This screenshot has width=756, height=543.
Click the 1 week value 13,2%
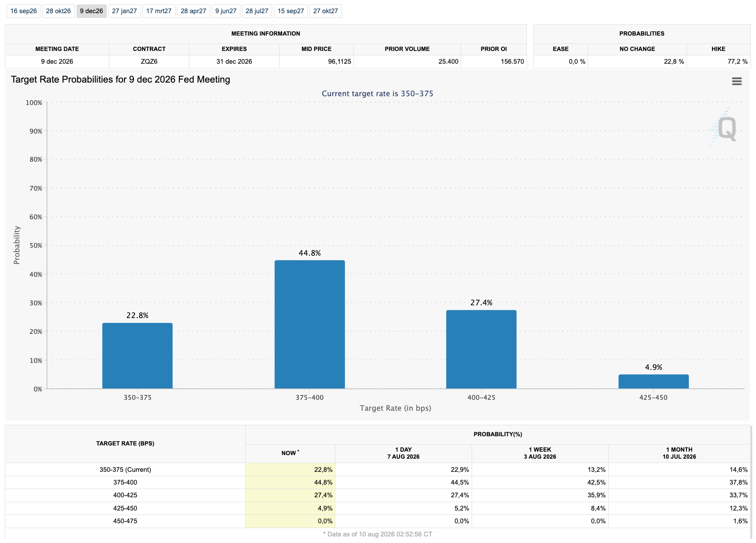pos(596,470)
